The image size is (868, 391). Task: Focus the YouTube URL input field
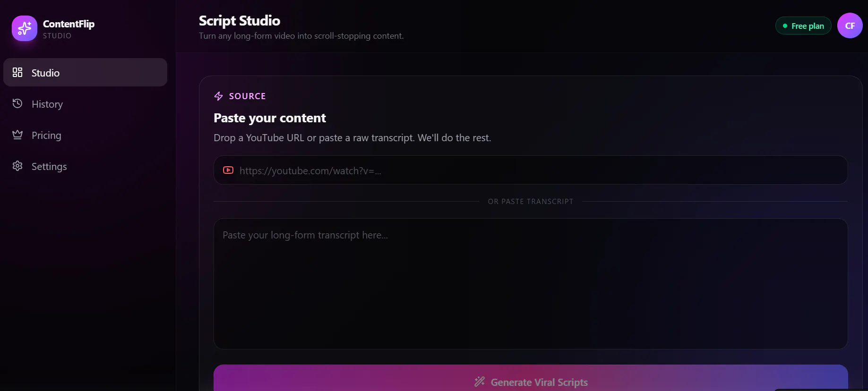[x=531, y=170]
